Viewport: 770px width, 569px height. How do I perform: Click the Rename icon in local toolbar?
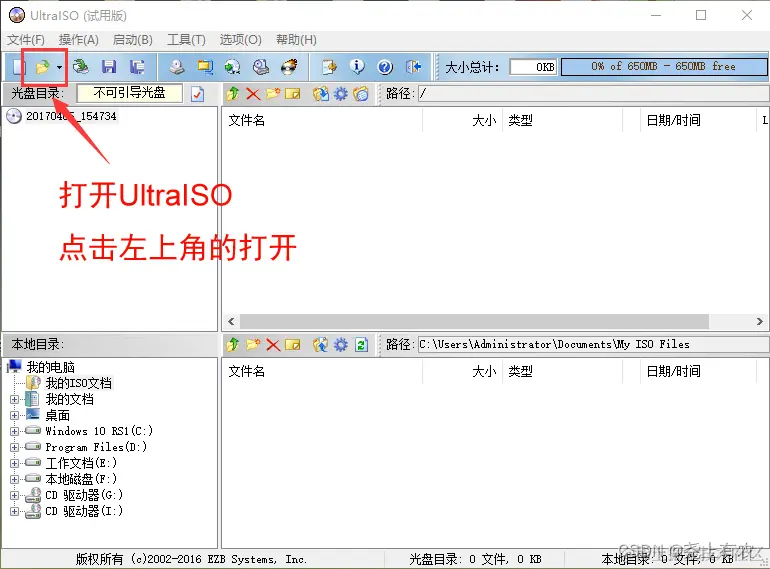293,345
